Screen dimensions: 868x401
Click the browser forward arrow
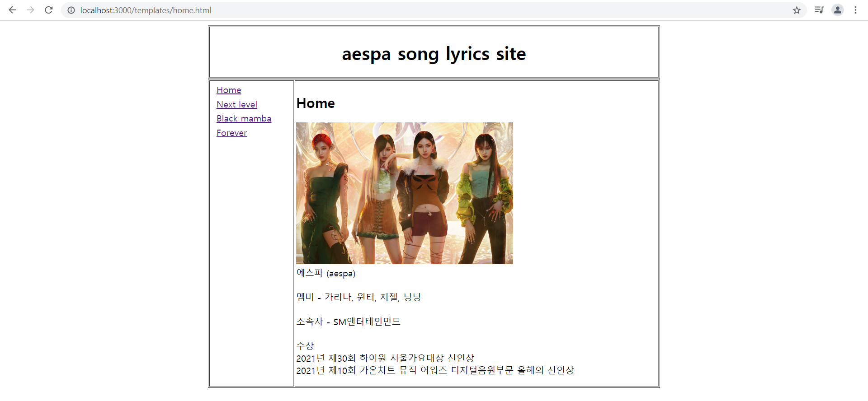(31, 10)
